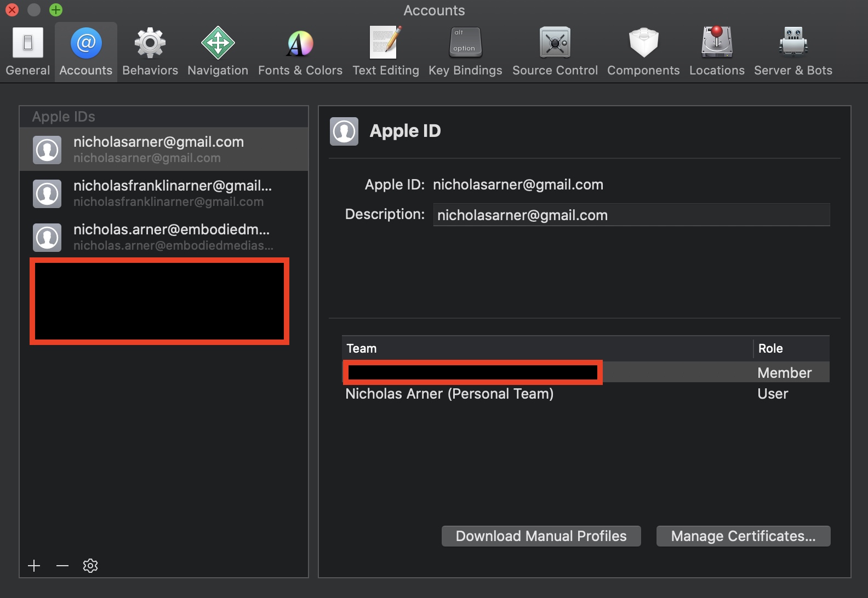Open Text Editing preferences
The width and height of the screenshot is (868, 598).
[x=386, y=52]
